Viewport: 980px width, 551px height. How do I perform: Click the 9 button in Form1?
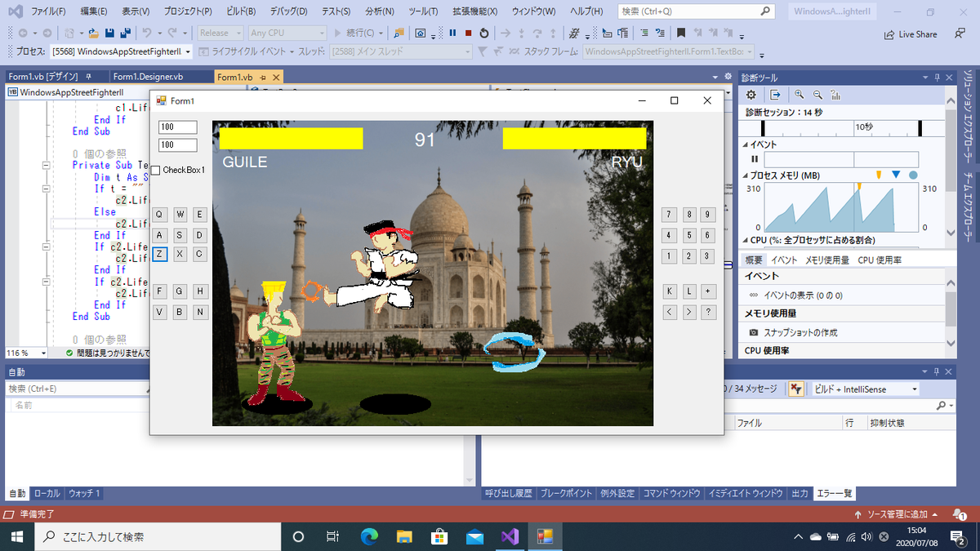(x=708, y=215)
